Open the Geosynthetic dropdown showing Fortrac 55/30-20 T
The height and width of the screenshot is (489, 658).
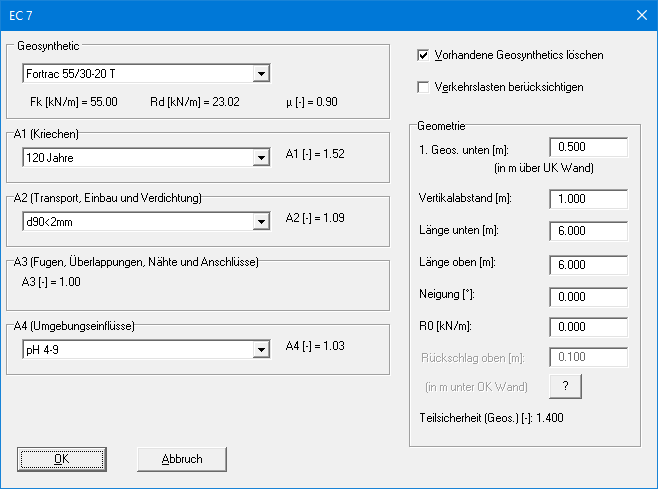(146, 73)
